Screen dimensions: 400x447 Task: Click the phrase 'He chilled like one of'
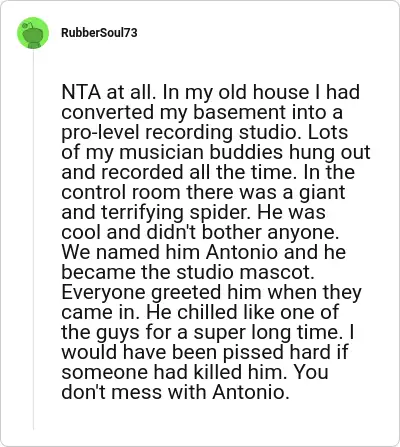pos(242,312)
